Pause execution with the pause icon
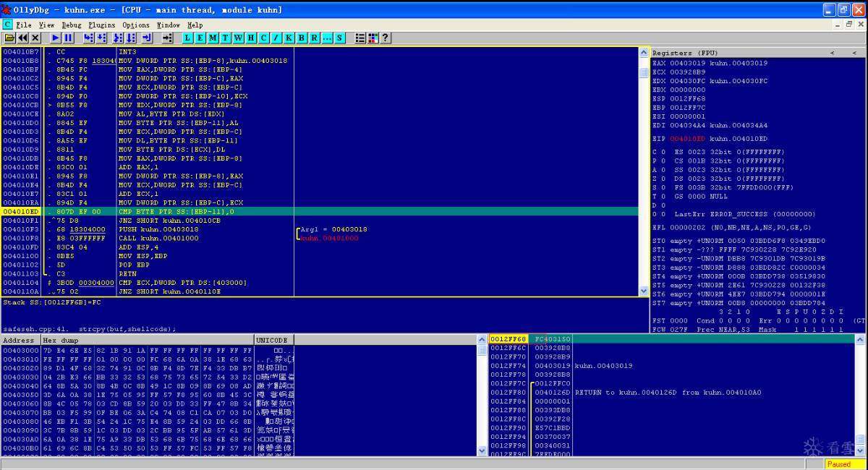The image size is (868, 470). pos(68,38)
